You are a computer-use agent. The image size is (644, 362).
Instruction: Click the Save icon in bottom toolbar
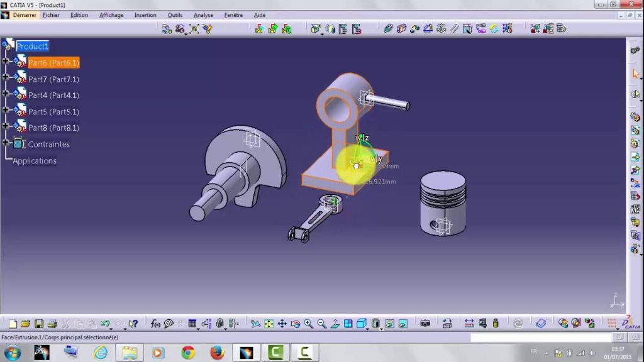[39, 324]
